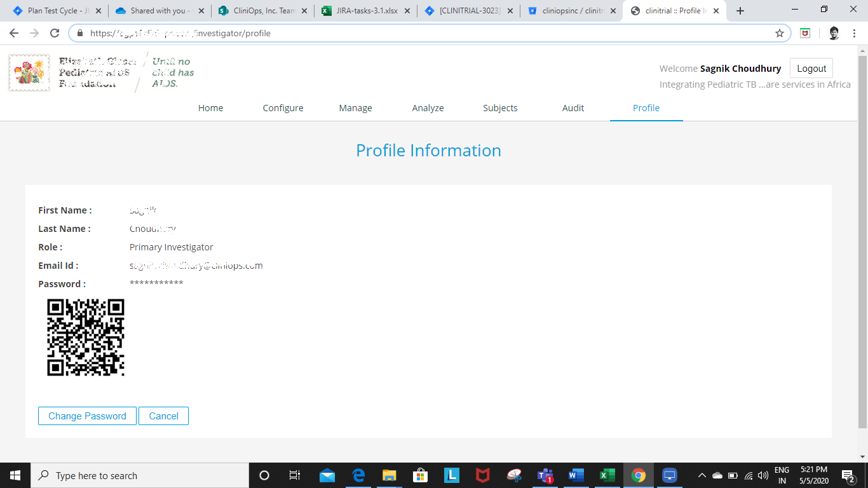The width and height of the screenshot is (868, 488).
Task: Bookmark this page with the star icon
Action: [780, 33]
